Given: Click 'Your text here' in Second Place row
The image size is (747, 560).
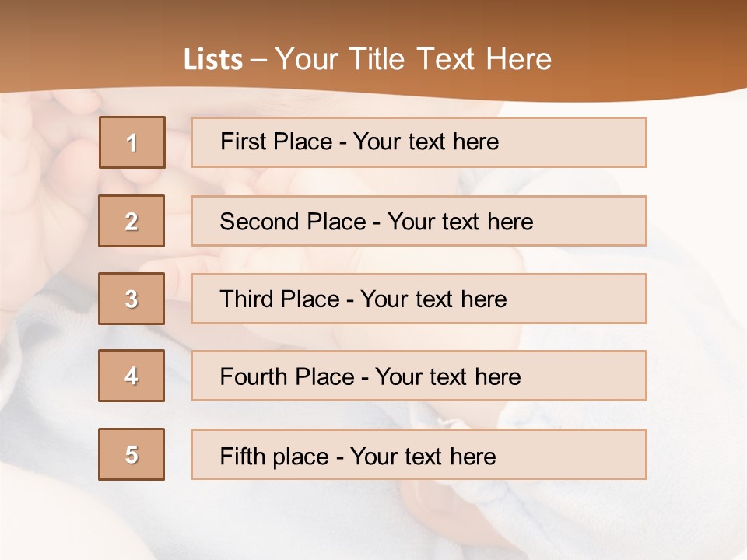Looking at the screenshot, I should (460, 222).
